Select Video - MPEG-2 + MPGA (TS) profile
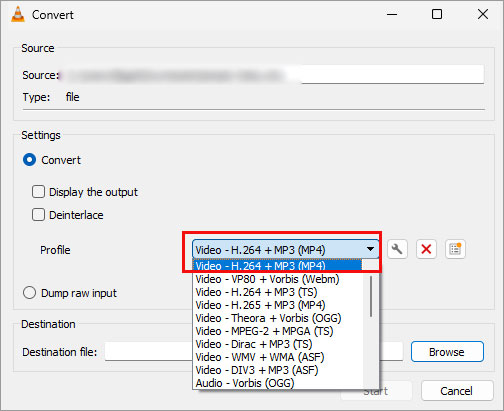 (278, 331)
